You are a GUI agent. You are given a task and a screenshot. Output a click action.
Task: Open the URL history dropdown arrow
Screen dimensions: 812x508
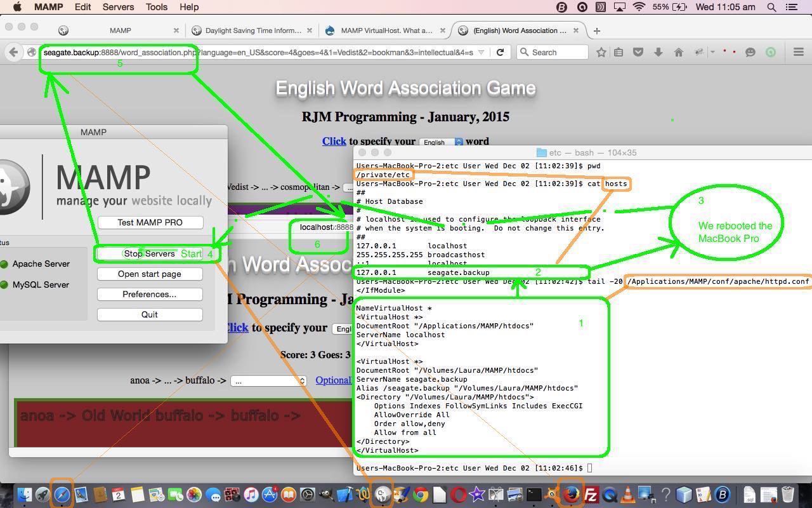coord(481,52)
